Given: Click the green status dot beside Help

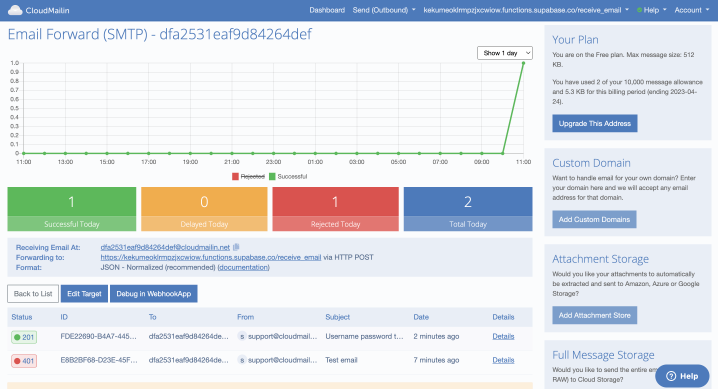Looking at the screenshot, I should tap(639, 10).
